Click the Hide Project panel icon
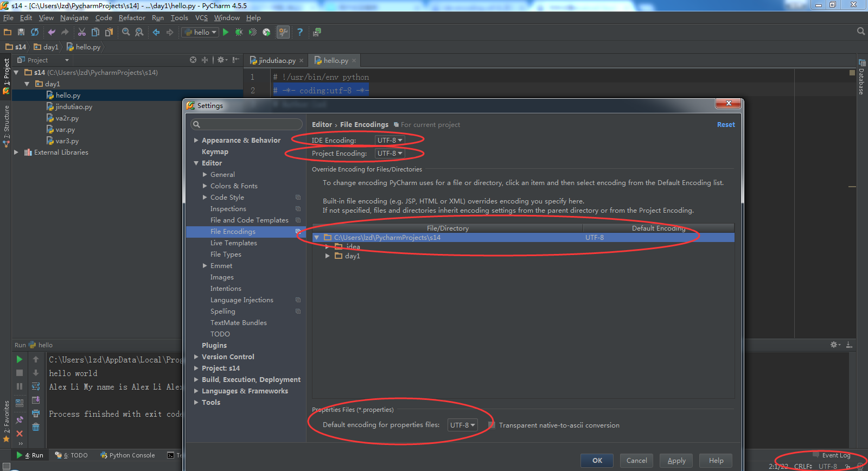 [x=236, y=60]
